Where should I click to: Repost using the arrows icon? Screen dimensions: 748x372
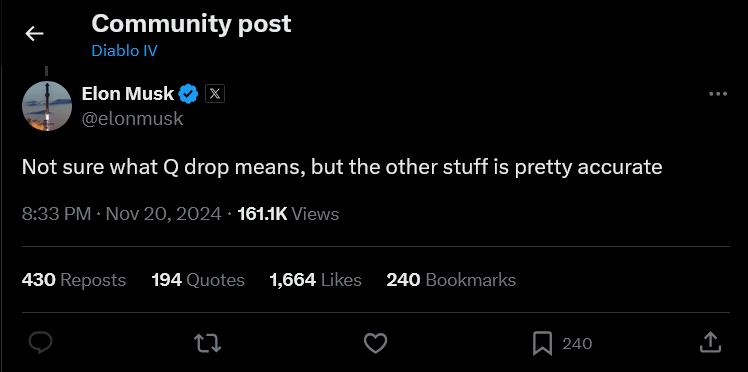pos(208,343)
